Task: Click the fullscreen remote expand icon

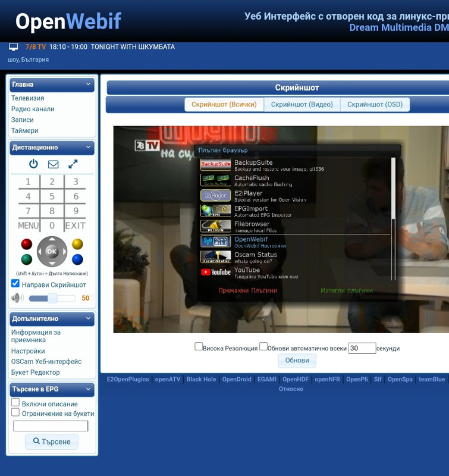Action: coord(73,164)
